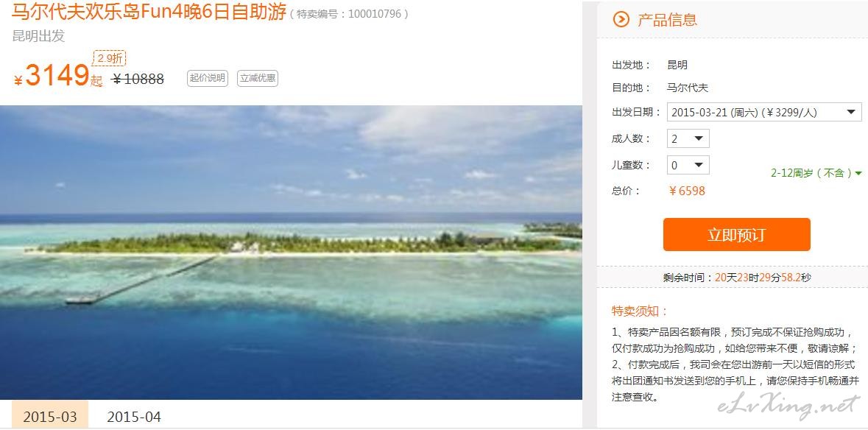This screenshot has width=868, height=430.
Task: Click the 剩余时间 countdown timer
Action: (737, 278)
